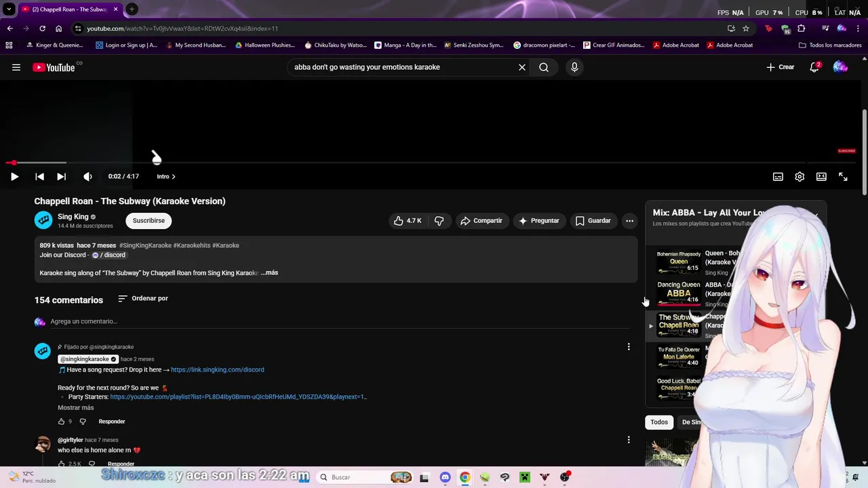Save video with Guardar

coord(593,220)
